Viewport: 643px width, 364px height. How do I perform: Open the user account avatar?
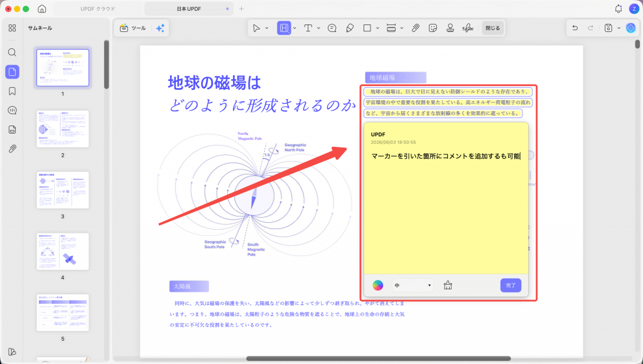coord(634,9)
